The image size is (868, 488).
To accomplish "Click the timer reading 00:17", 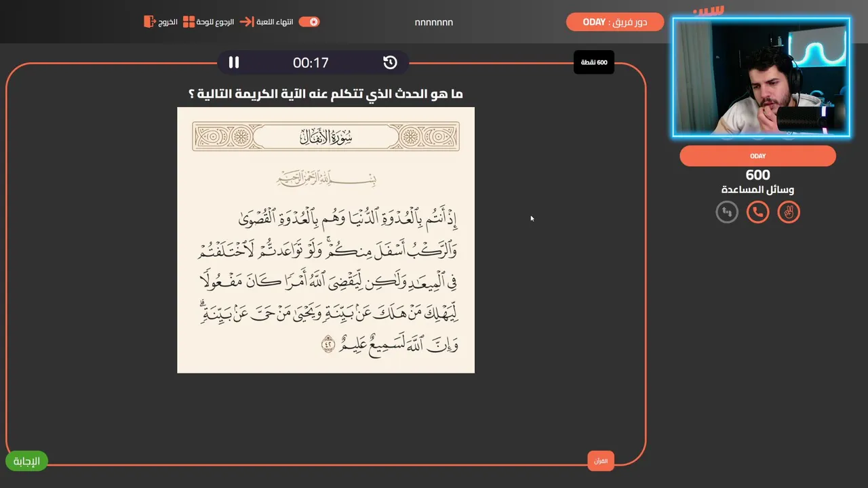I will point(311,62).
